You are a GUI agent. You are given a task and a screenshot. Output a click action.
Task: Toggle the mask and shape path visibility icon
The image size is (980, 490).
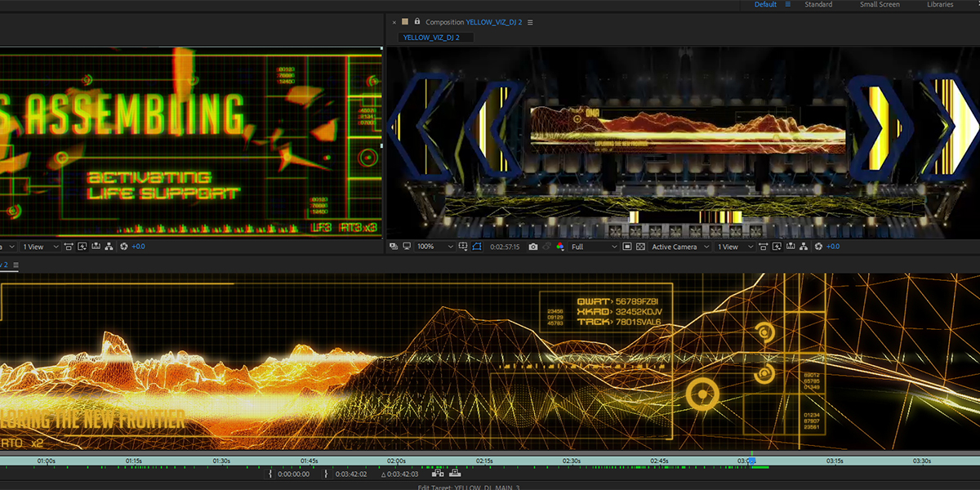476,247
